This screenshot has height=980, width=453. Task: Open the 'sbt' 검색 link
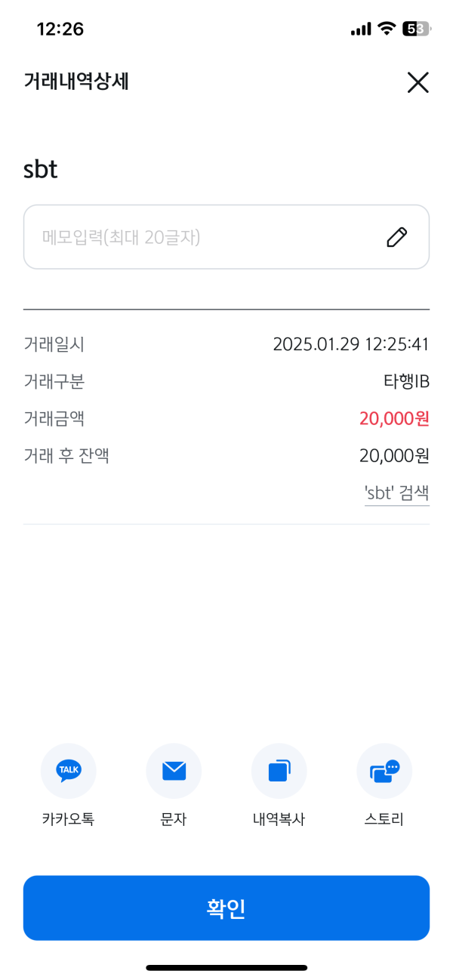point(396,493)
